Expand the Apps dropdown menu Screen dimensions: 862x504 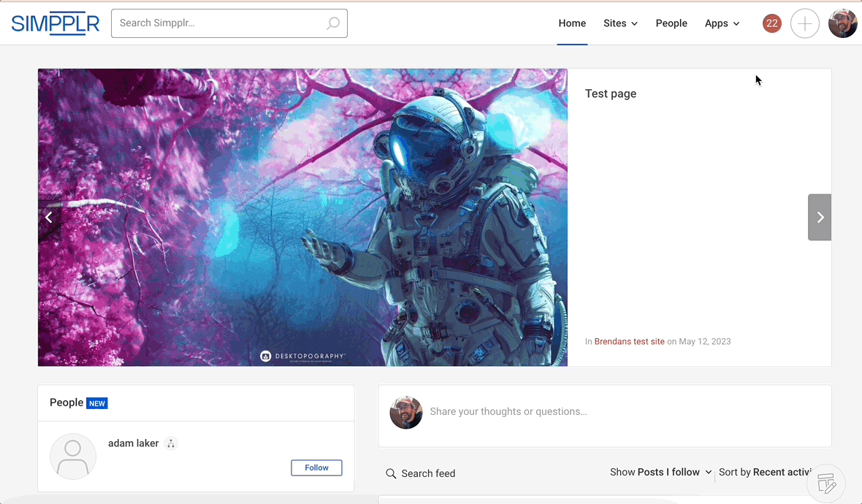pos(722,23)
